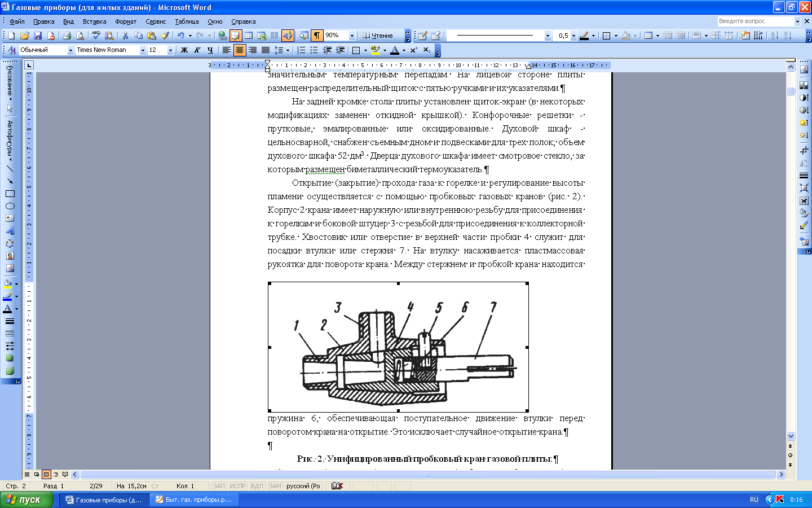Open Styles and Formatting pane icon
812x508 pixels.
[x=11, y=50]
